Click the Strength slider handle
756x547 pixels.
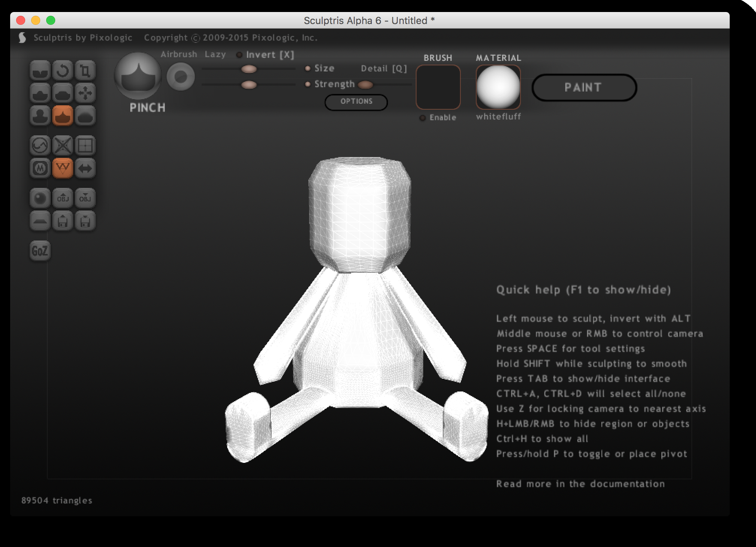[249, 85]
